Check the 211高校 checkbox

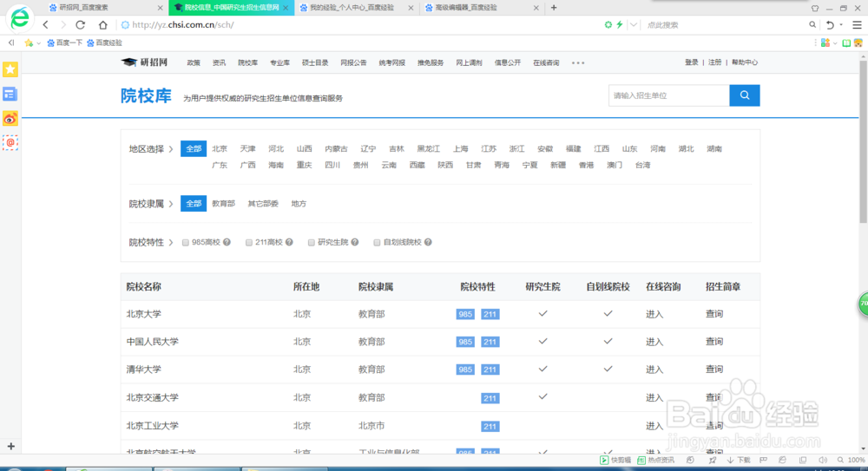249,242
